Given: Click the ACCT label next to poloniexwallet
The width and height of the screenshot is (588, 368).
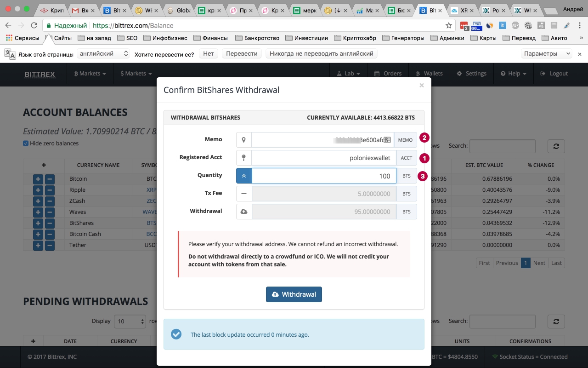Looking at the screenshot, I should point(407,158).
